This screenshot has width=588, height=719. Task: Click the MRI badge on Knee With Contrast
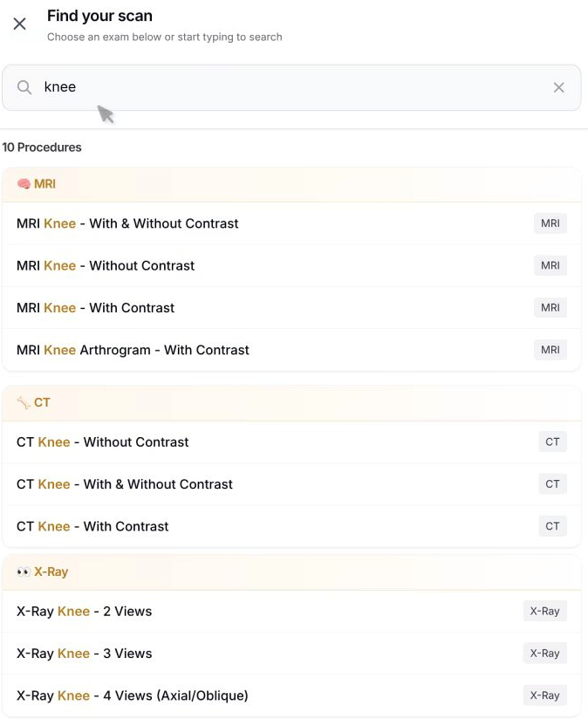coord(550,307)
